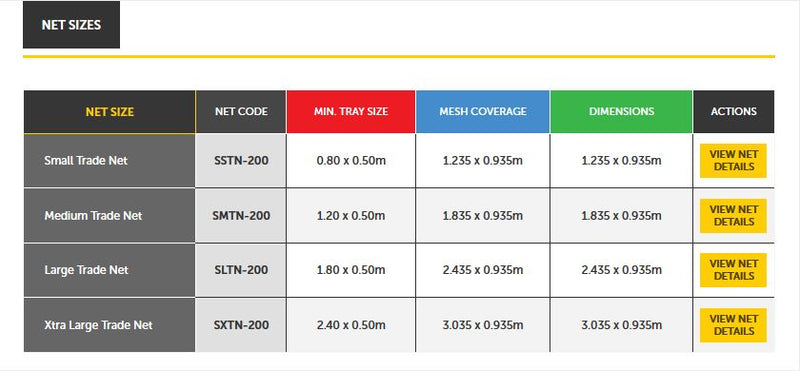Click net code SLTN-200
The height and width of the screenshot is (371, 800).
point(241,270)
